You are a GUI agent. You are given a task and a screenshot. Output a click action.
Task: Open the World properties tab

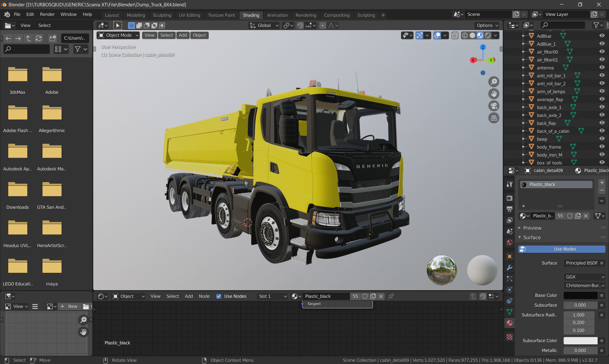(x=509, y=242)
